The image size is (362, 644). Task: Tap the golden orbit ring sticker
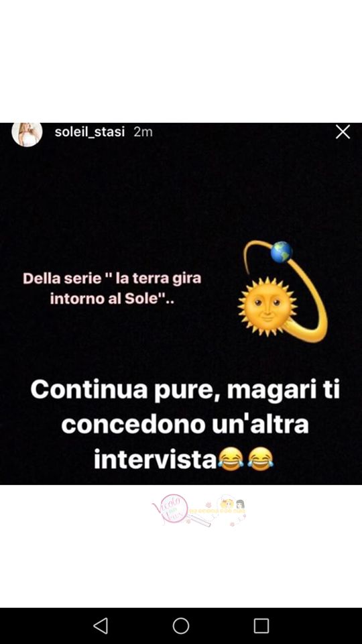[286, 291]
